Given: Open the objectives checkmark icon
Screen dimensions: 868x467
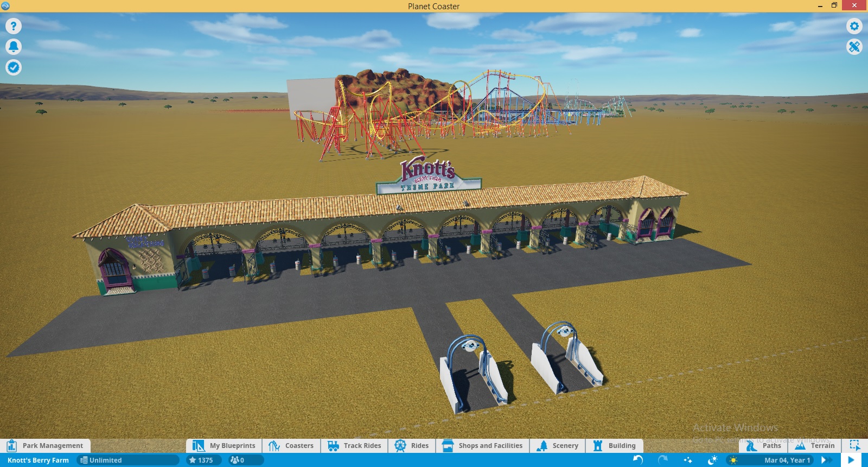Looking at the screenshot, I should [x=14, y=67].
